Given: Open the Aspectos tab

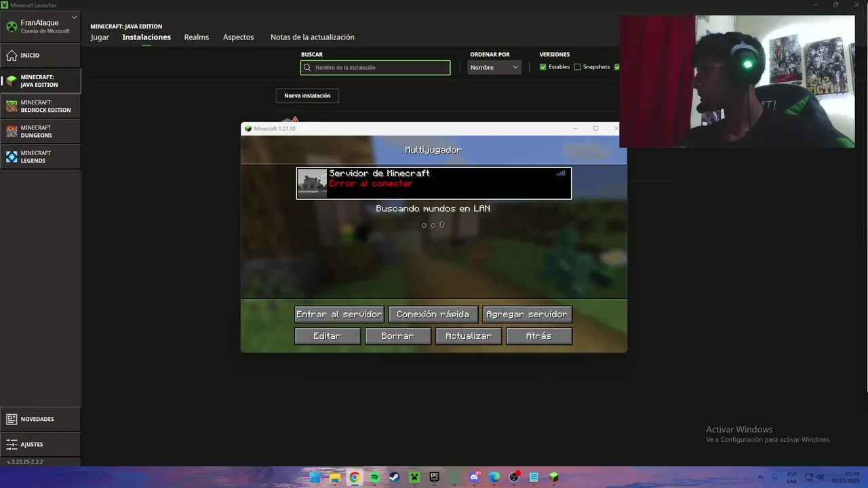Looking at the screenshot, I should pos(239,37).
